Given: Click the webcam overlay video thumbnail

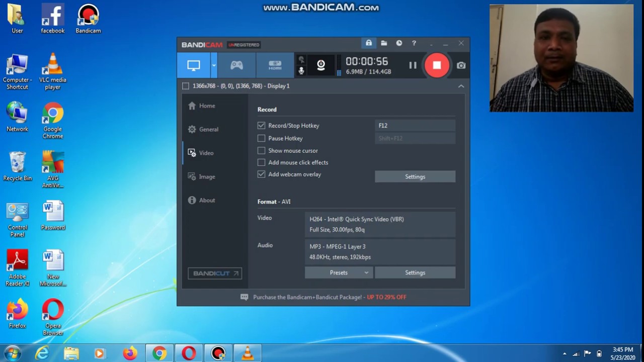Looking at the screenshot, I should [561, 58].
